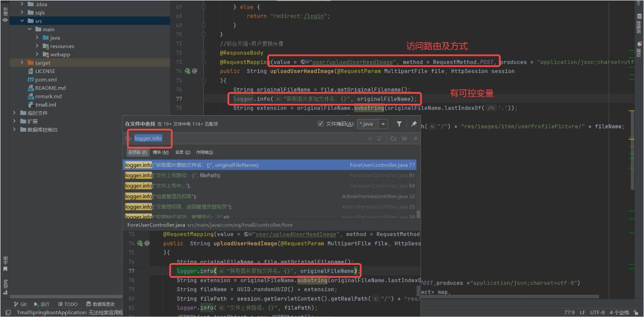644x317 pixels.
Task: Open the 数据库 (Database) right panel
Action: [x=639, y=24]
